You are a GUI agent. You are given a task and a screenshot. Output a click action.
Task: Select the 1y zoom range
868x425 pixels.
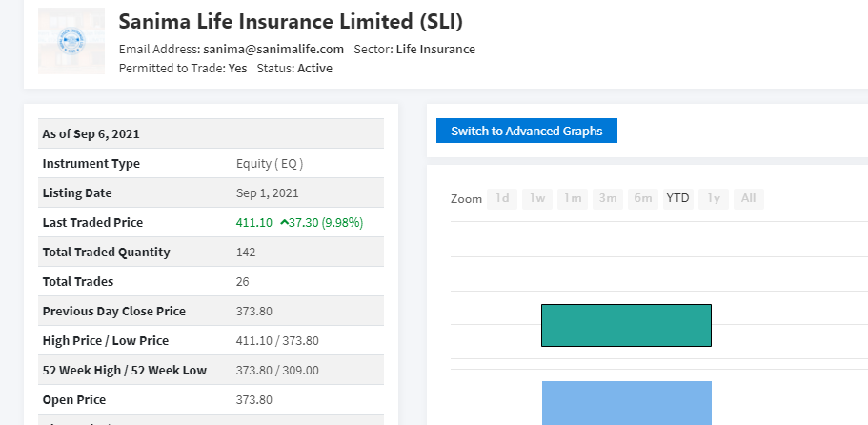(714, 198)
